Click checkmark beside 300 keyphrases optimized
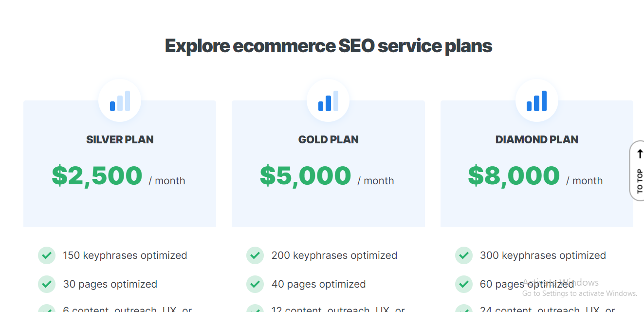Image resolution: width=644 pixels, height=312 pixels. 464,255
